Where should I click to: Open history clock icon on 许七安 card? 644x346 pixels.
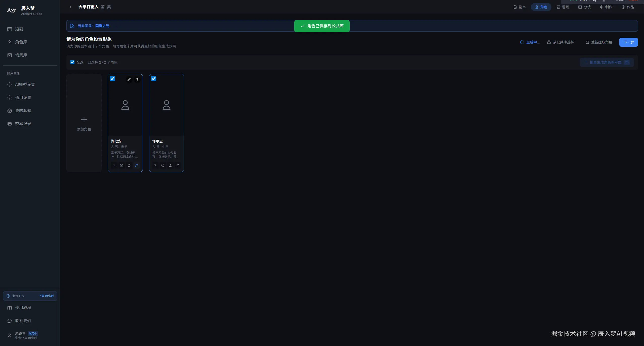point(122,165)
